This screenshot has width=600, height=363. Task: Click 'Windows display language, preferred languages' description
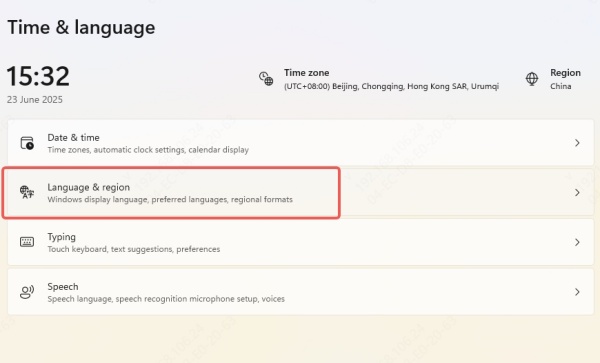tap(170, 199)
